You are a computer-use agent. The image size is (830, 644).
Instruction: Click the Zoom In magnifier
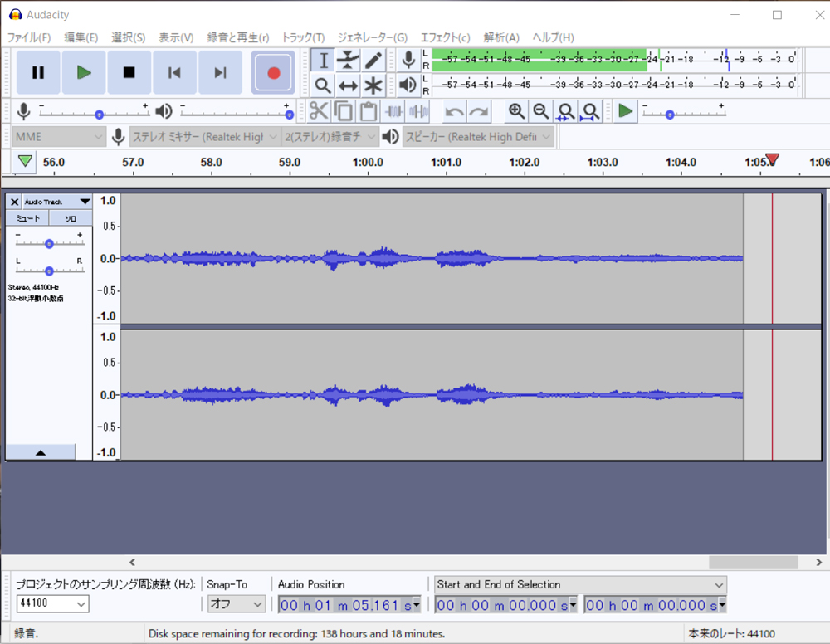(x=516, y=111)
